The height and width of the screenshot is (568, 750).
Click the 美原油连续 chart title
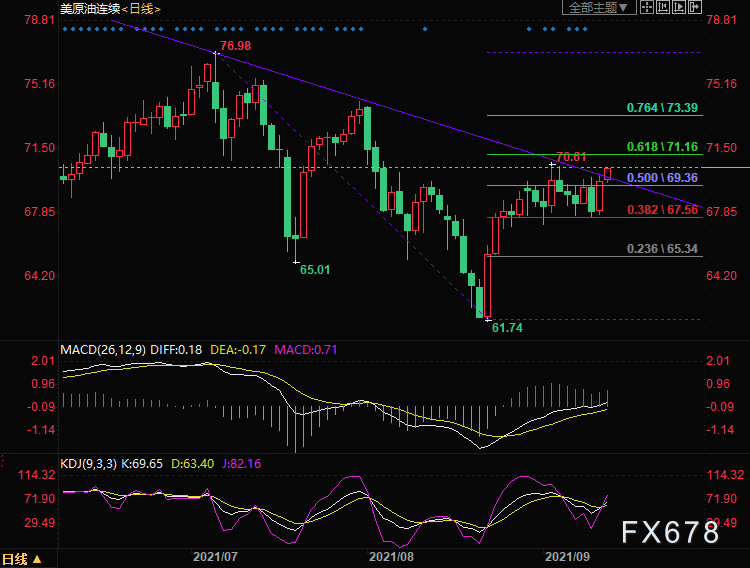click(x=90, y=8)
